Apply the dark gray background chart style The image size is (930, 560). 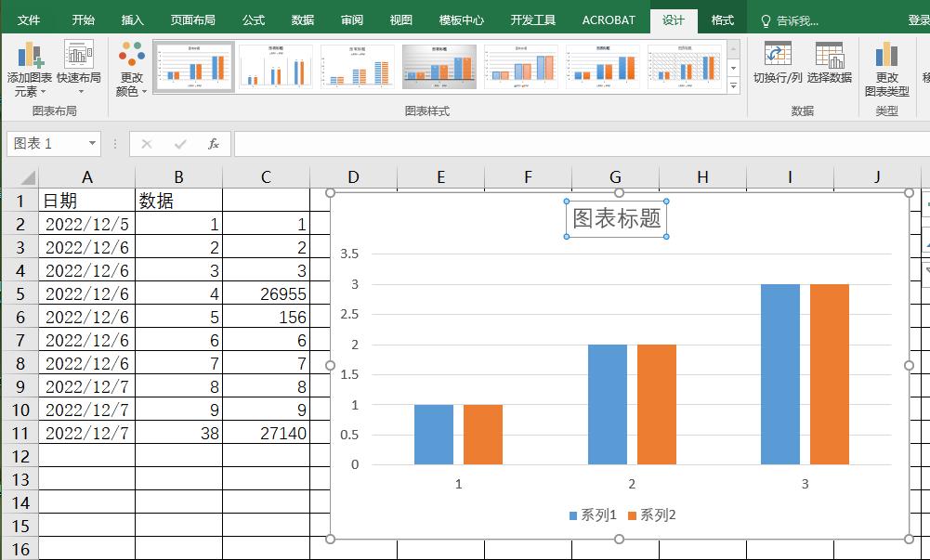[x=439, y=67]
